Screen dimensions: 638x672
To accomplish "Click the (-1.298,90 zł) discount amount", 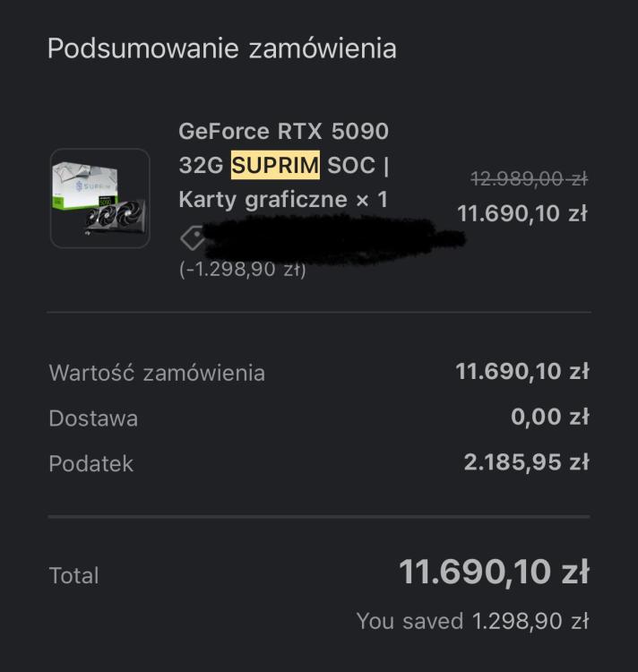I will pyautogui.click(x=242, y=270).
